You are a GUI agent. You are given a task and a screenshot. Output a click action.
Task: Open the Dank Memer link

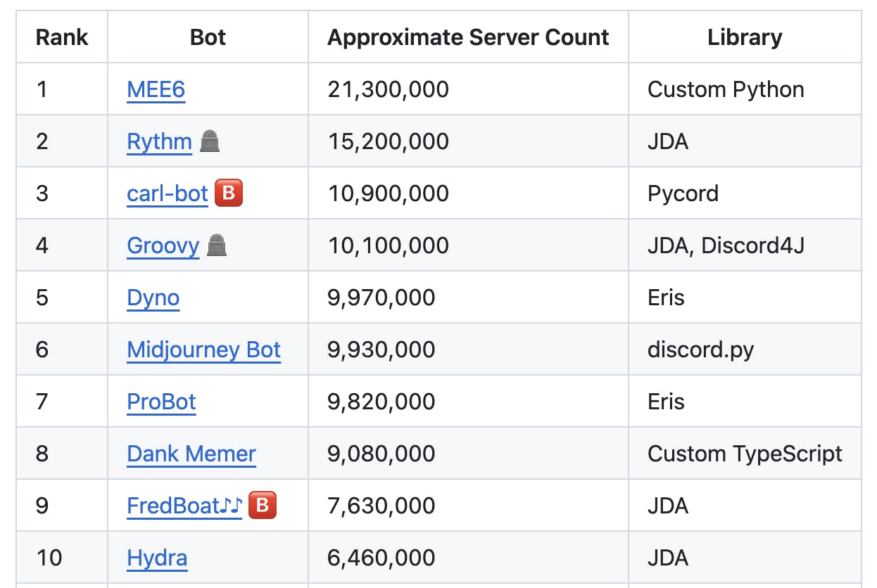[x=191, y=454]
